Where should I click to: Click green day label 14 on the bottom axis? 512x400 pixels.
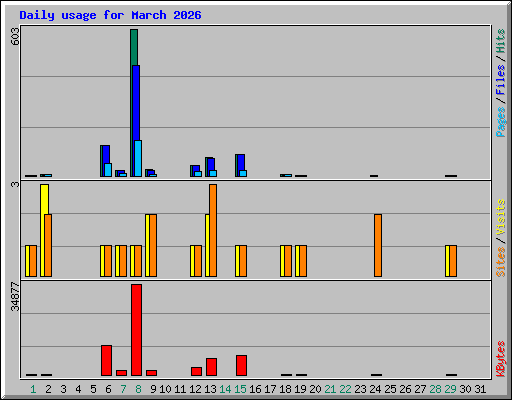coord(225,389)
